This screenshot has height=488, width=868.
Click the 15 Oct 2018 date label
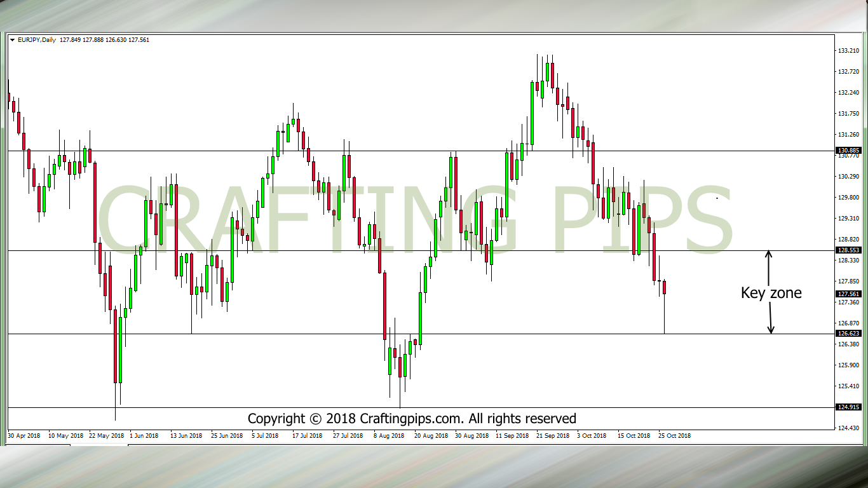[634, 436]
